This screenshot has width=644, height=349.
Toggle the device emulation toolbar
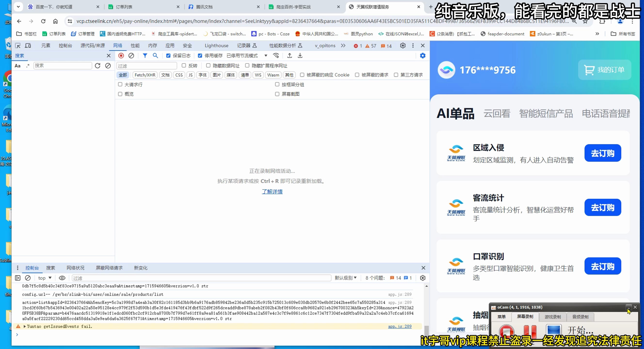click(28, 46)
